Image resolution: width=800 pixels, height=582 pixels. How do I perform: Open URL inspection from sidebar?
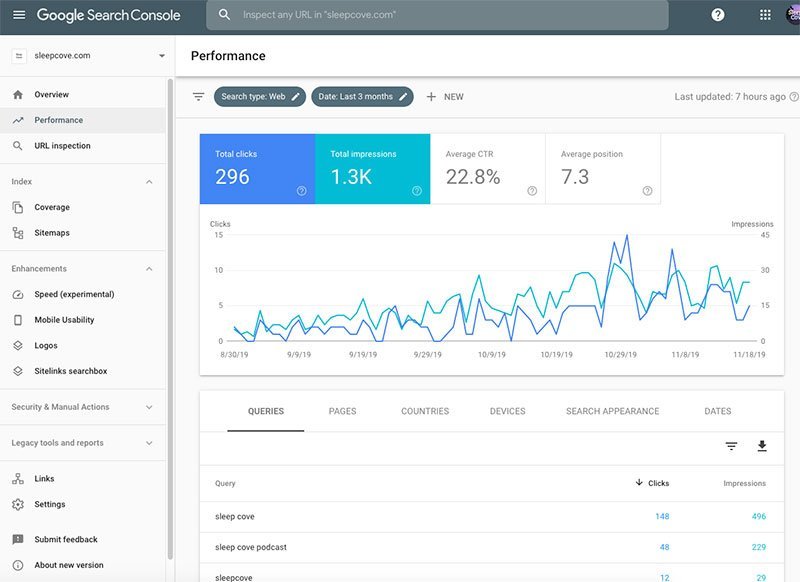click(x=62, y=146)
